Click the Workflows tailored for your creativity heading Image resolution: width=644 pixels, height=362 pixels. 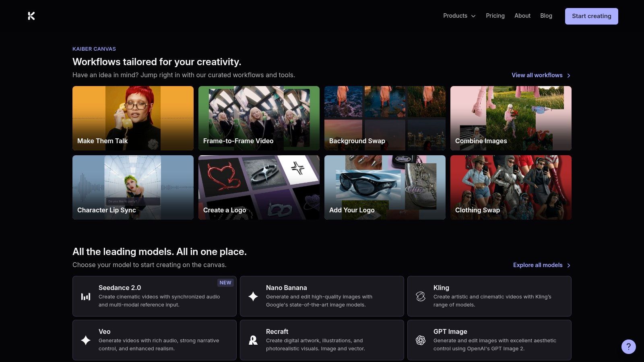coord(157,62)
